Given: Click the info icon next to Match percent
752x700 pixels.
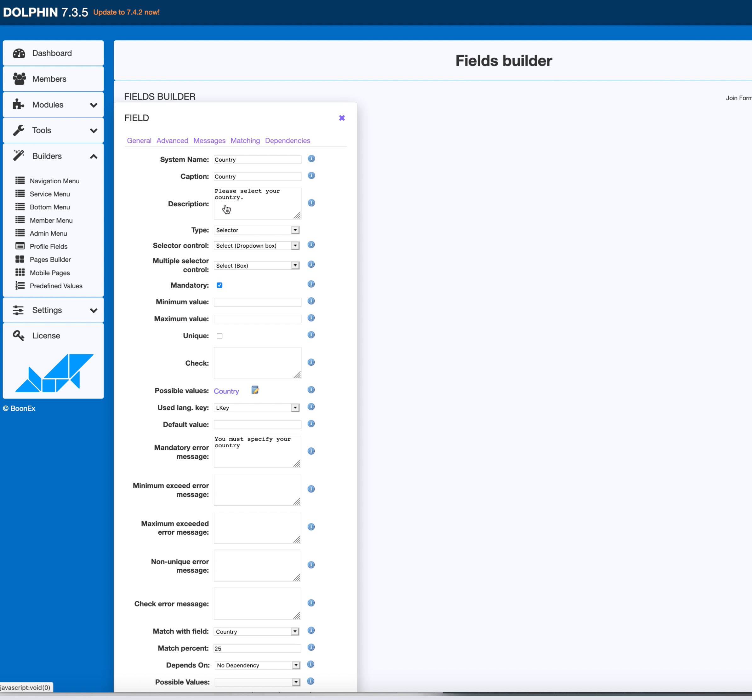Looking at the screenshot, I should pos(311,647).
